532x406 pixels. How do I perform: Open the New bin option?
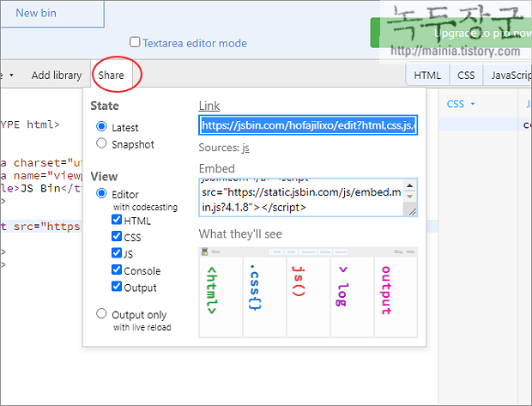36,13
